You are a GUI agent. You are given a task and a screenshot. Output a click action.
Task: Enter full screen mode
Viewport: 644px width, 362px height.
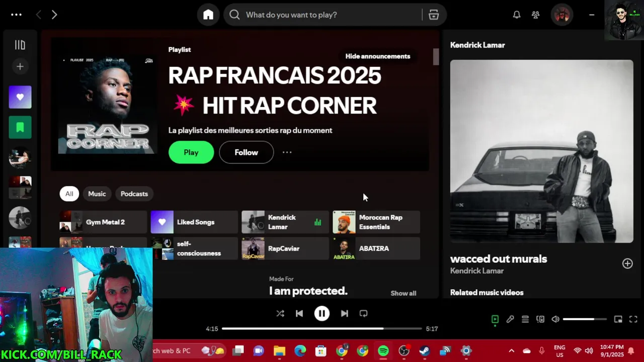(633, 319)
